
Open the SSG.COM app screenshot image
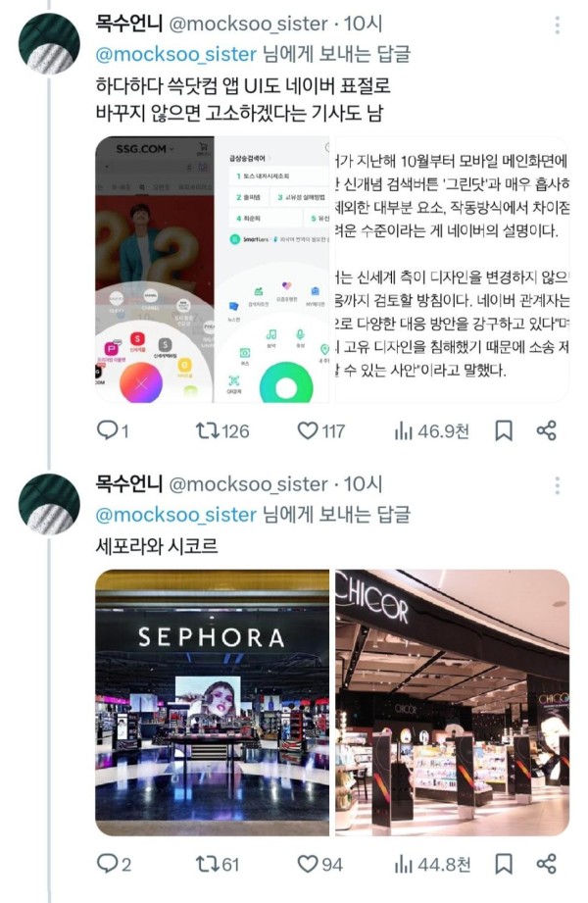point(212,269)
